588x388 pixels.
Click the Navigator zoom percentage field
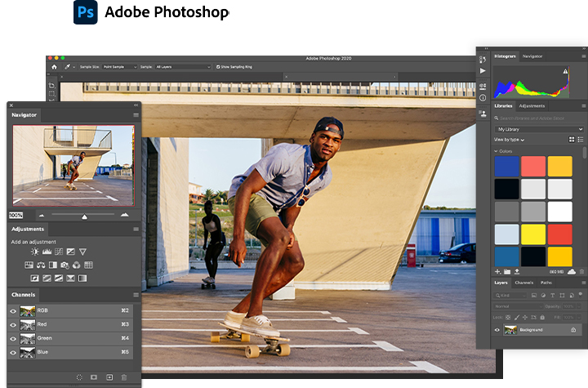tap(16, 215)
